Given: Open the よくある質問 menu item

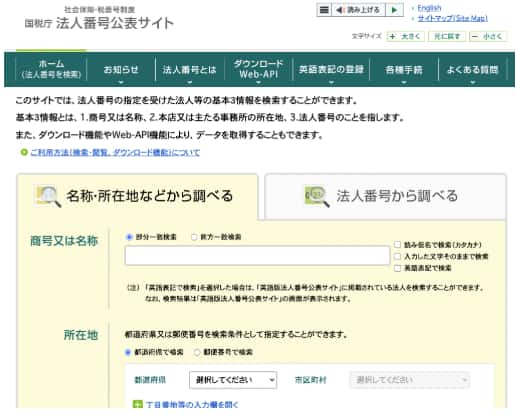Looking at the screenshot, I should point(472,69).
